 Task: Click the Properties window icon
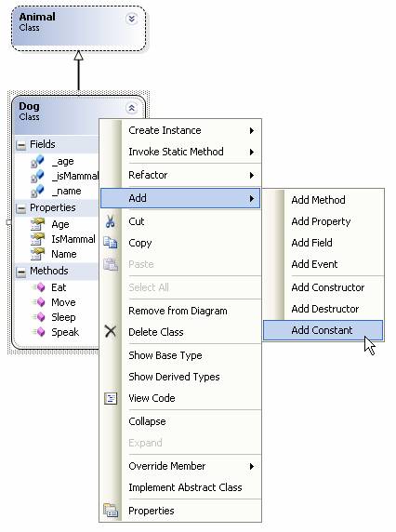pyautogui.click(x=111, y=511)
